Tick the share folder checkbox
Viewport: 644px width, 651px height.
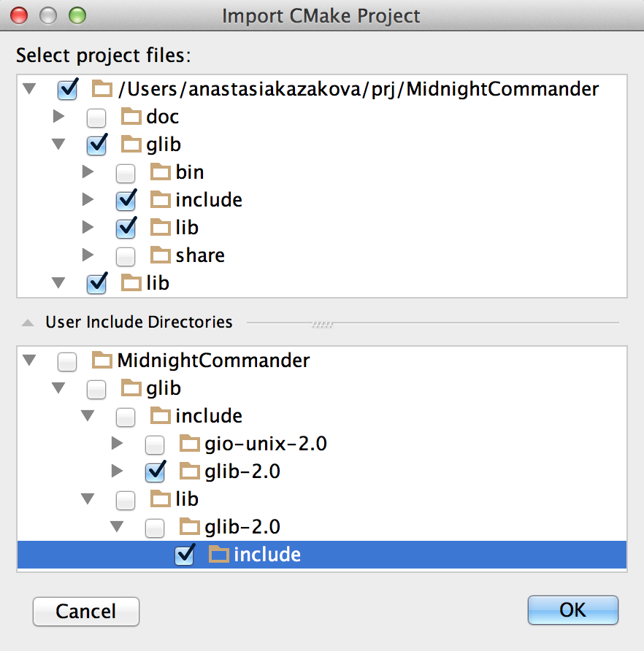pos(126,257)
